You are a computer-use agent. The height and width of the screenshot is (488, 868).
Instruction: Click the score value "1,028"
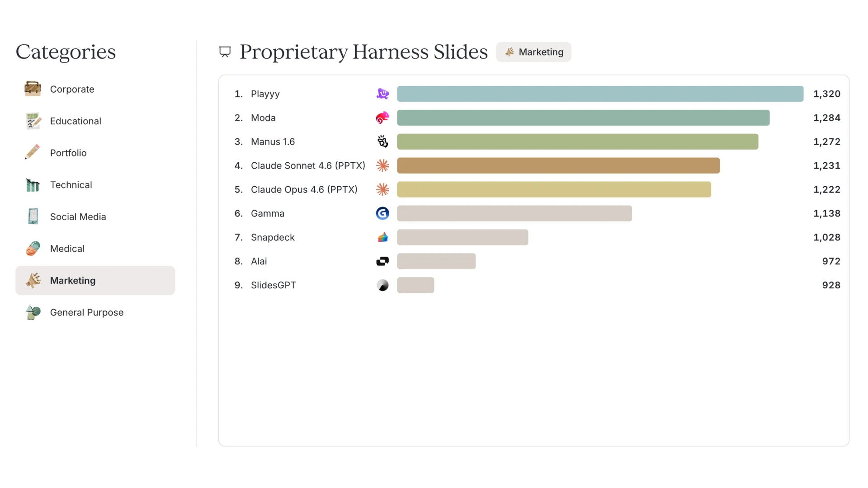(x=827, y=237)
